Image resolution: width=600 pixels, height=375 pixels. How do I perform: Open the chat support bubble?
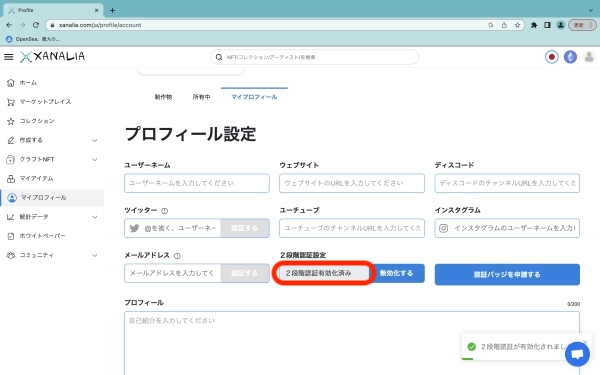pos(577,354)
